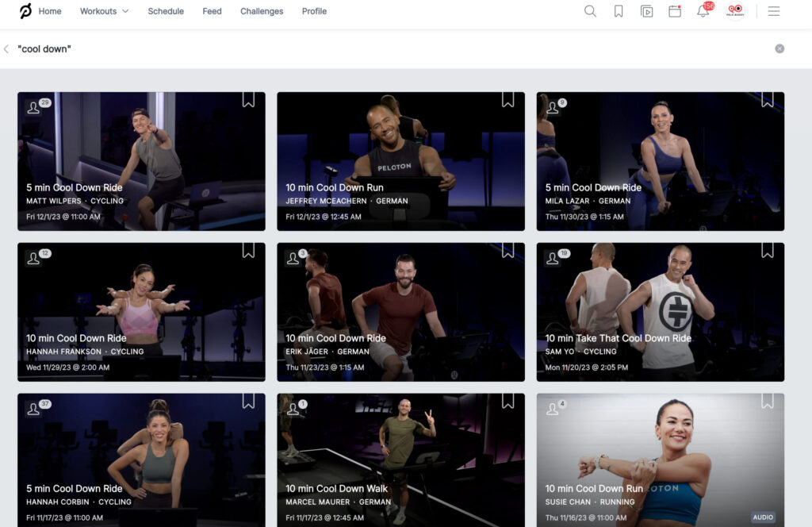Bookmark Susie Chan 10 min Cool Down Run
The image size is (812, 527).
[x=768, y=401]
